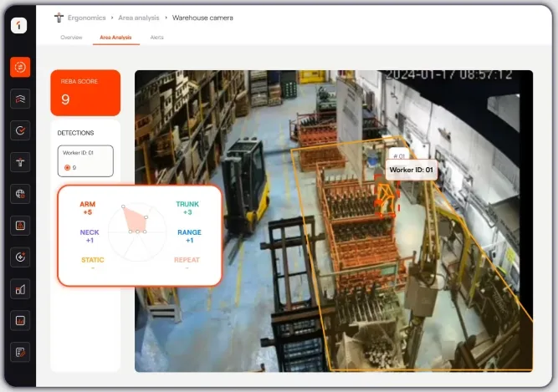
Task: Open the notes edit sidebar icon
Action: [20, 352]
